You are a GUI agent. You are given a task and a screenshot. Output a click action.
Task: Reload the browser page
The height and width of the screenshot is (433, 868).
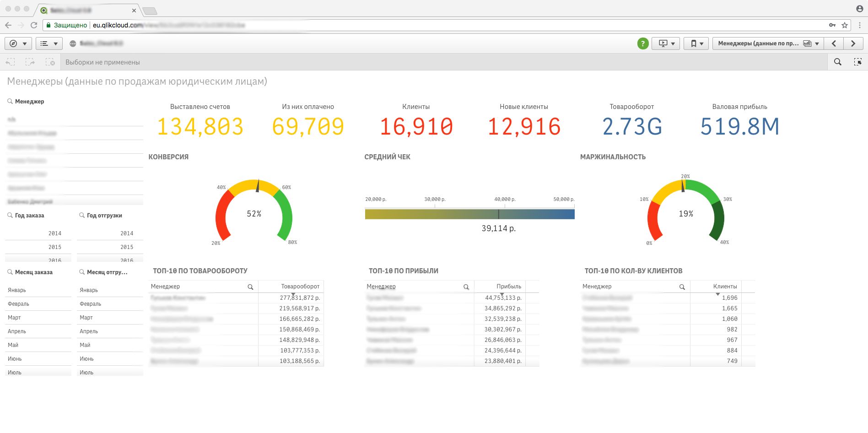tap(34, 25)
